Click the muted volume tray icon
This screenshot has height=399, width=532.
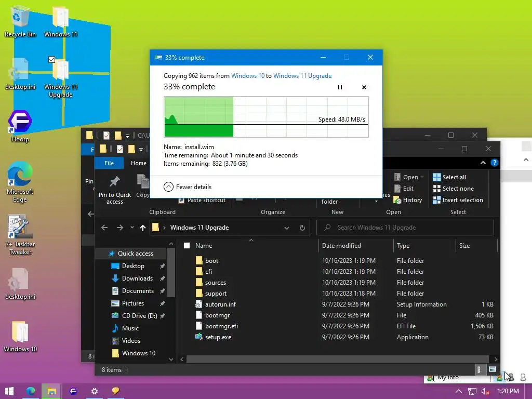tap(485, 391)
